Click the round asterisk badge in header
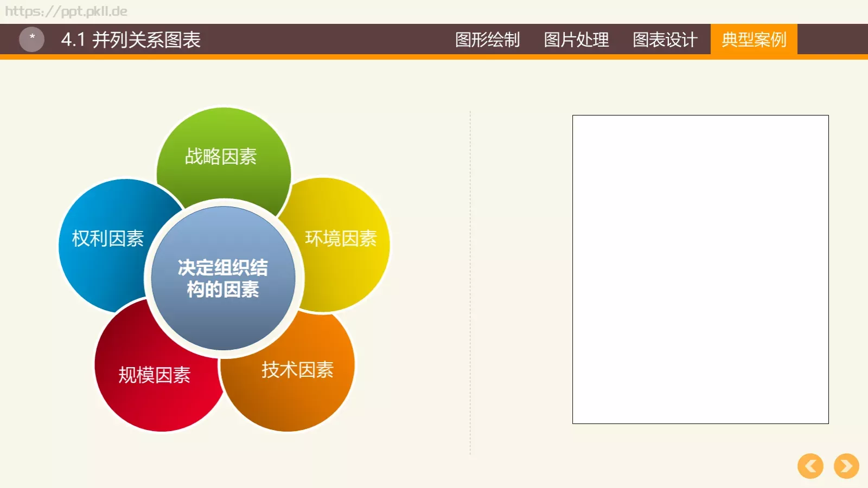Viewport: 868px width, 488px height. point(31,39)
